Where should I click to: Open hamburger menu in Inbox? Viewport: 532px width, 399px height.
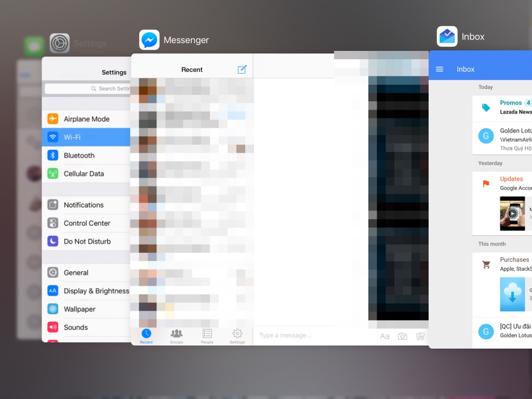click(440, 69)
